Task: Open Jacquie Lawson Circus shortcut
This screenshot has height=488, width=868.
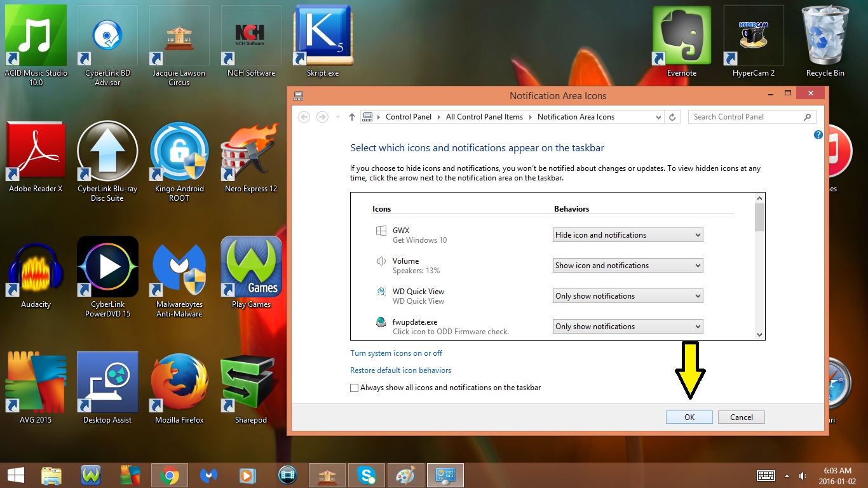Action: (x=179, y=46)
